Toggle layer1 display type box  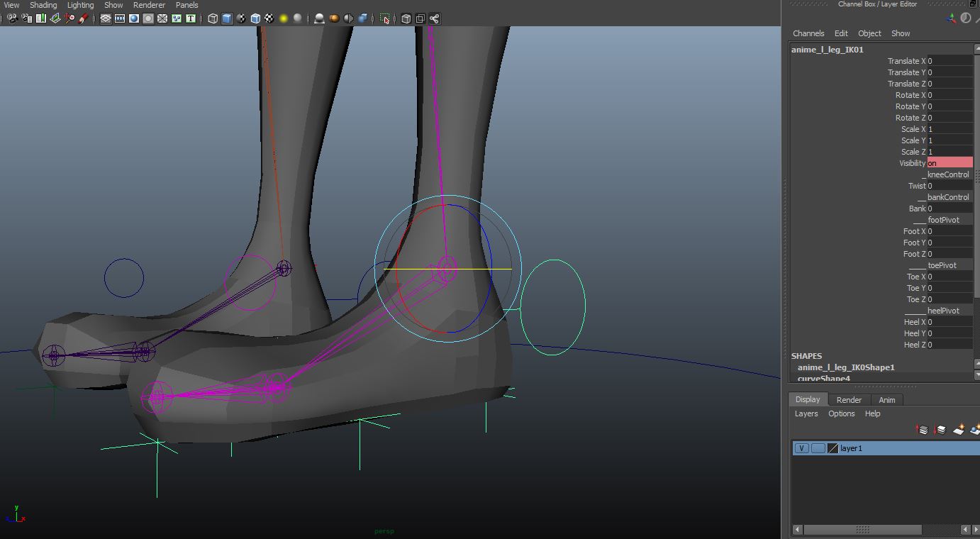[818, 448]
